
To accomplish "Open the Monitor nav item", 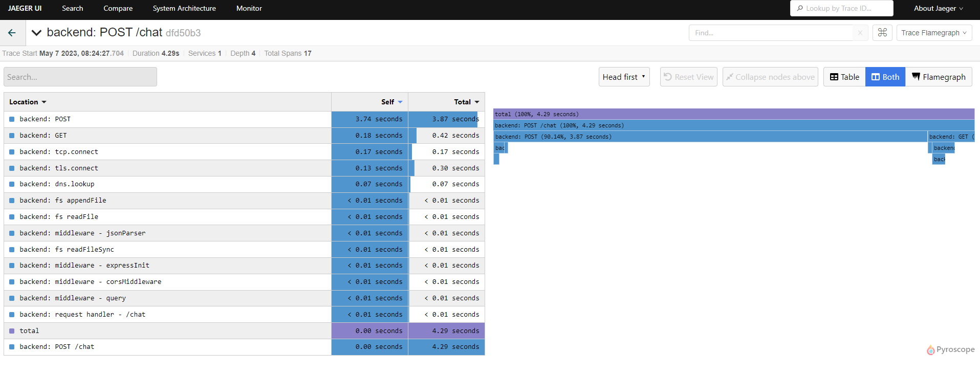I will [249, 8].
